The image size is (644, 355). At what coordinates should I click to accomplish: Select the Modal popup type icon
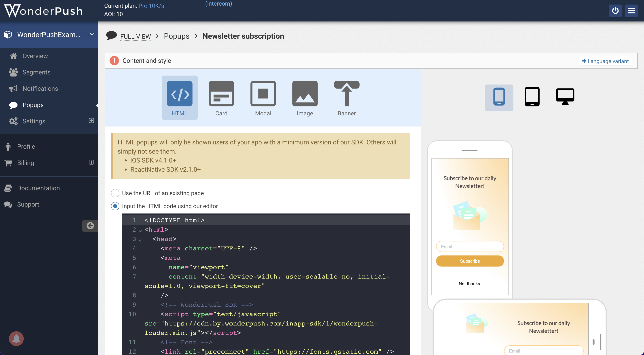pyautogui.click(x=263, y=93)
